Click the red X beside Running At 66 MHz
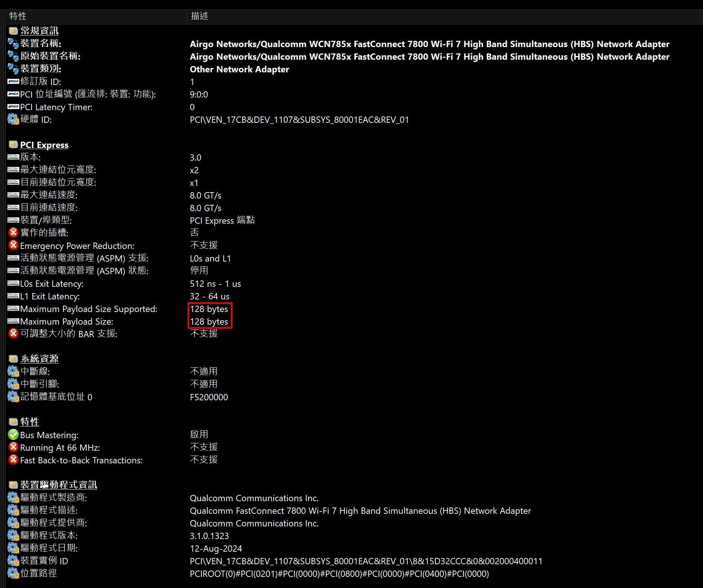Screen dimensions: 703x588 [x=13, y=447]
